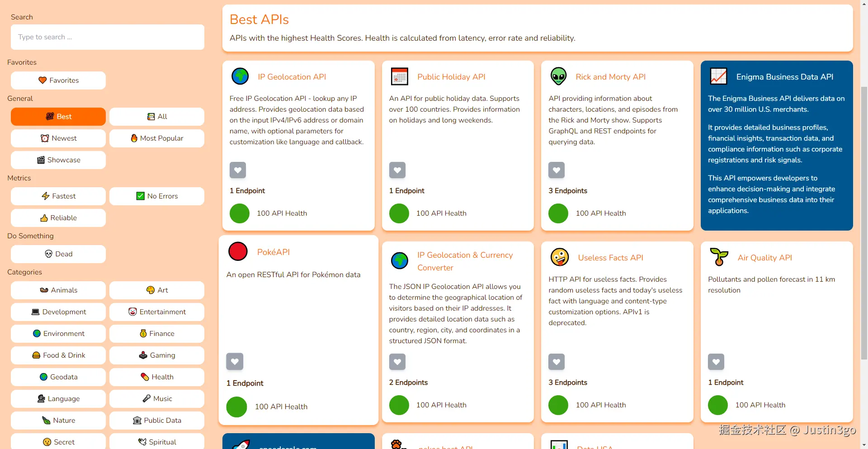Screen dimensions: 868x449
Task: Filter by the Gaming category
Action: coord(157,355)
